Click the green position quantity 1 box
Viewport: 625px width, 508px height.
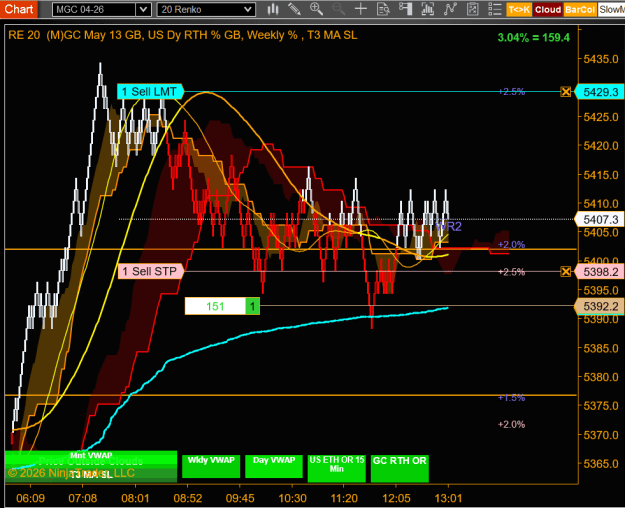[x=252, y=306]
